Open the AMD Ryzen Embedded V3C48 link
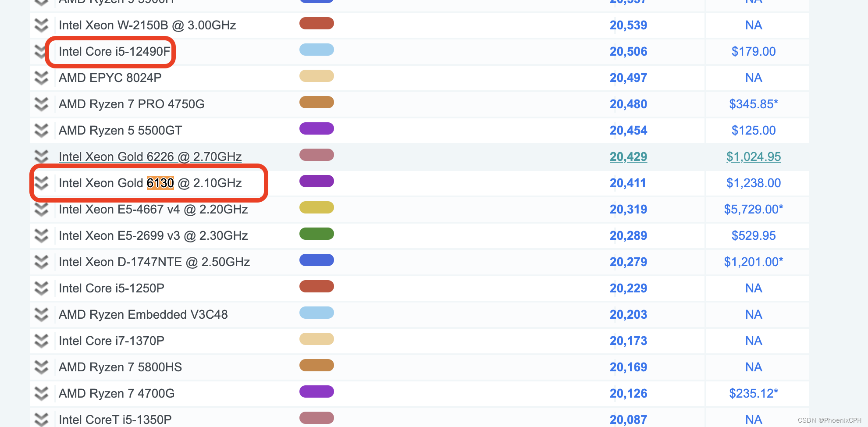Image resolution: width=868 pixels, height=427 pixels. pos(143,315)
